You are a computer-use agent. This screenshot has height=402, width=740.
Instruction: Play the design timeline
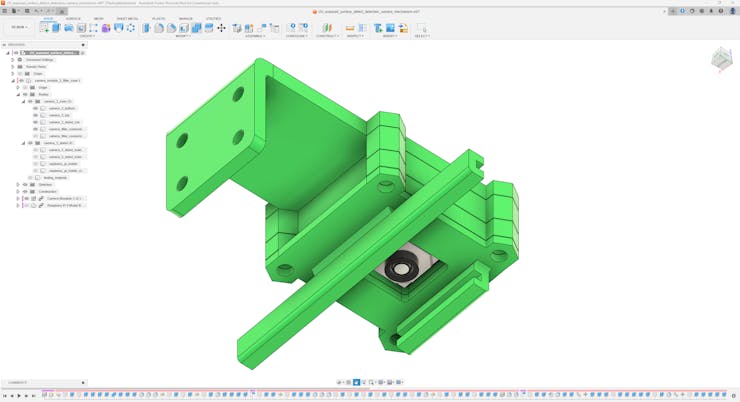[x=19, y=395]
